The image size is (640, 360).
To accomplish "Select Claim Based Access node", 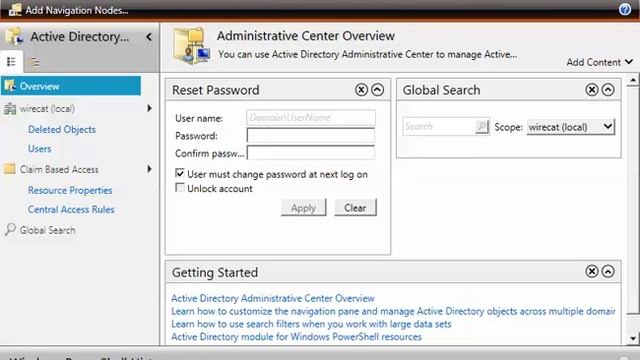I will 59,169.
